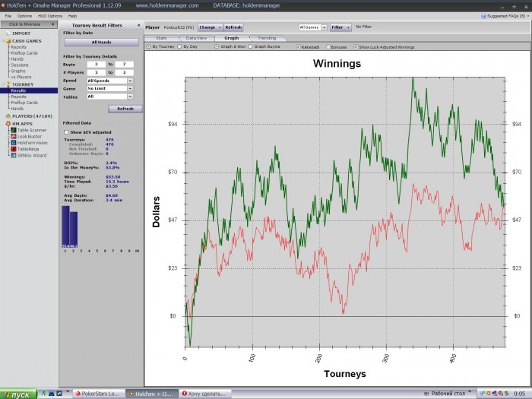
Task: Open the File menu
Action: (8, 16)
